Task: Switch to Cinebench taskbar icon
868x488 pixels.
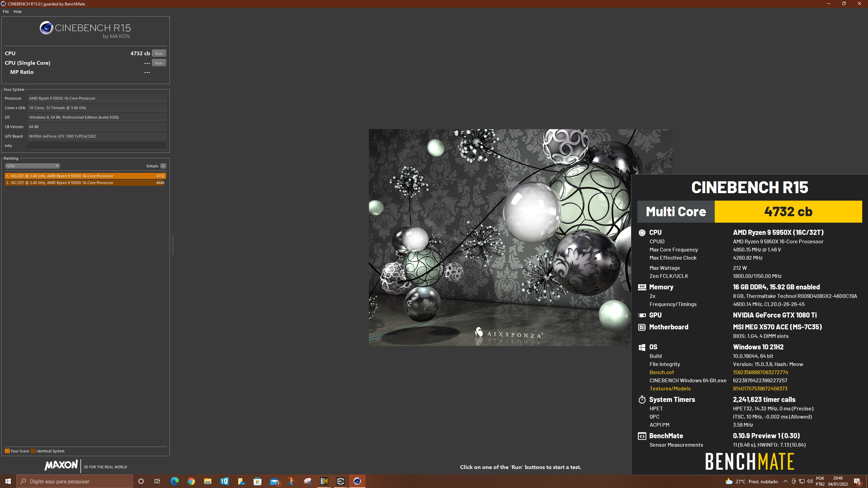Action: pyautogui.click(x=357, y=481)
